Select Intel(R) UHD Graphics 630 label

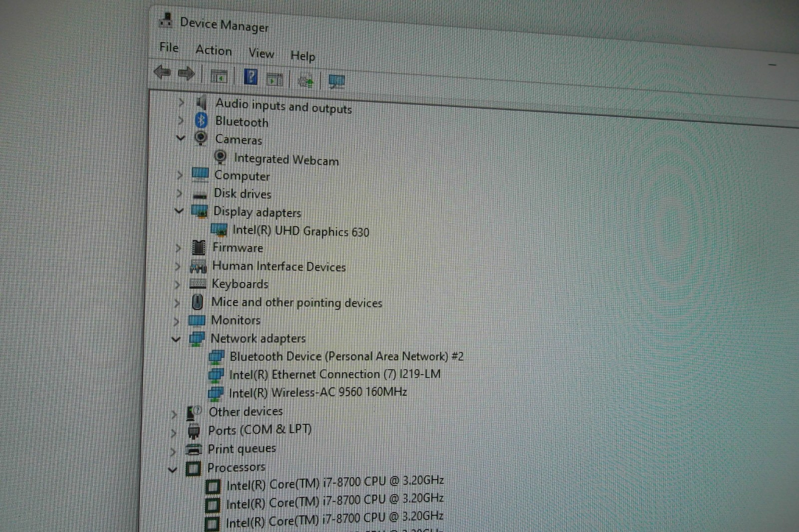[301, 231]
